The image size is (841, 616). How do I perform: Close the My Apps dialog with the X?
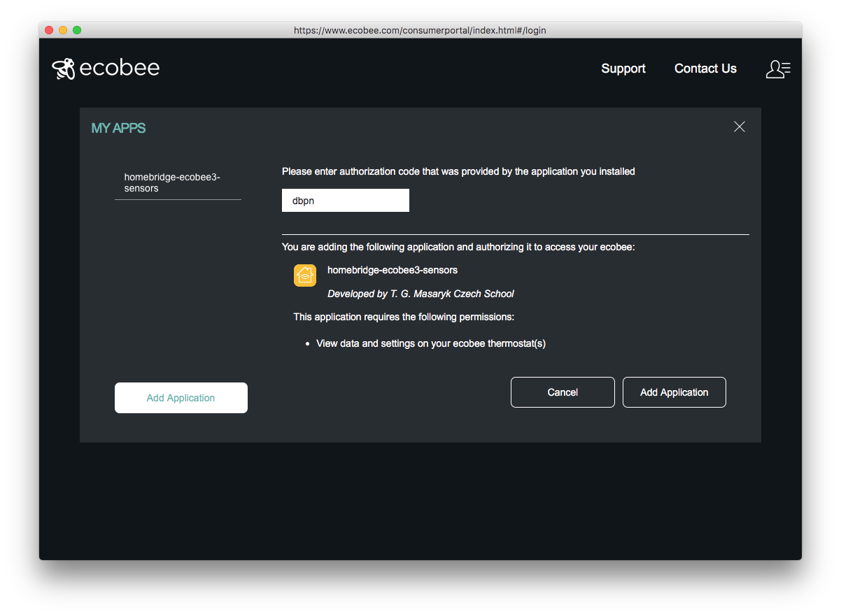coord(740,127)
